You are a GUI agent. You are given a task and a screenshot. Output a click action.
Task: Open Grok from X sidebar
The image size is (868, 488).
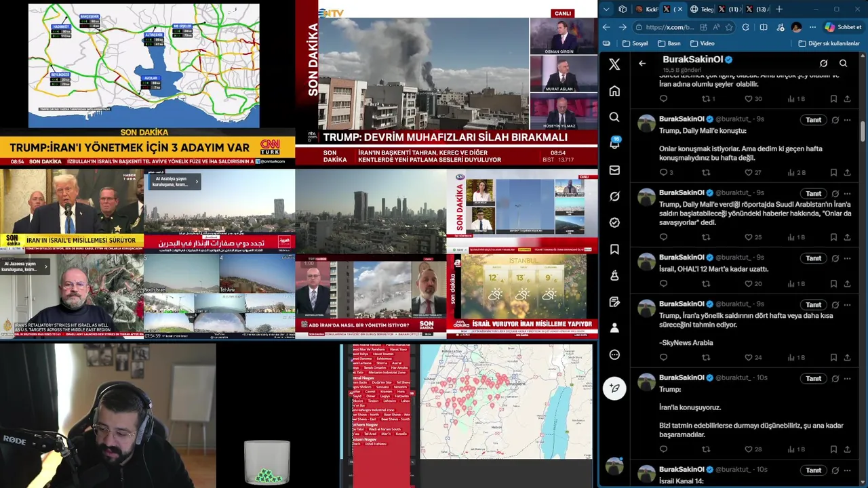[614, 197]
